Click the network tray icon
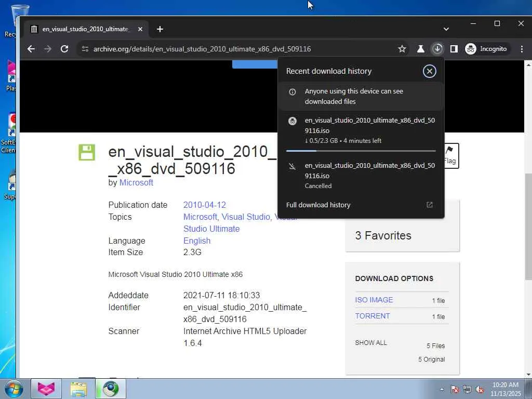 point(467,390)
